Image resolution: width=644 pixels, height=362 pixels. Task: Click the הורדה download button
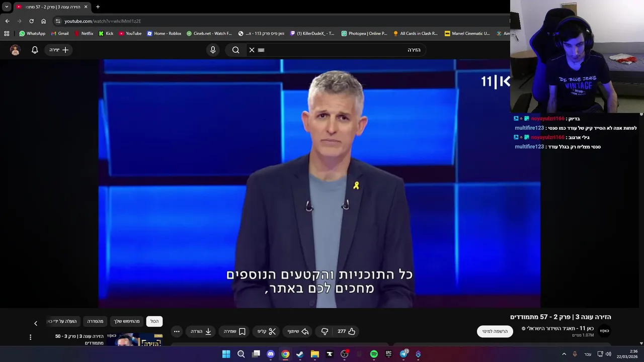[201, 331]
